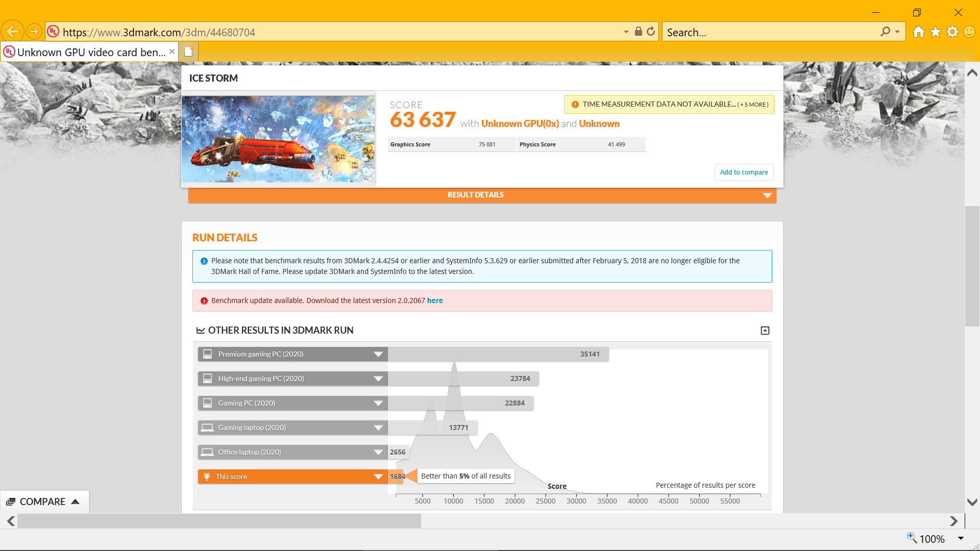Expand Gaming PC (2020) dropdown
The height and width of the screenshot is (551, 980).
click(x=378, y=403)
